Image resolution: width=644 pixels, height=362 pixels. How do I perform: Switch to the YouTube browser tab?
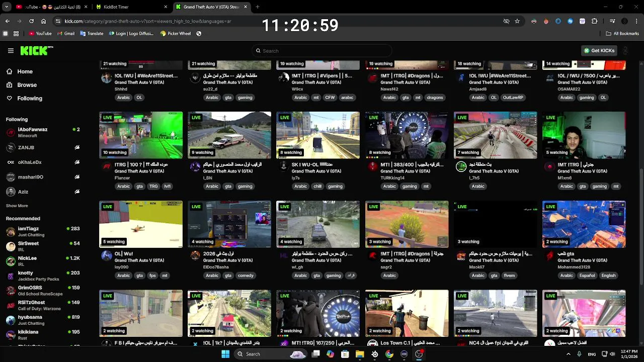(x=51, y=7)
